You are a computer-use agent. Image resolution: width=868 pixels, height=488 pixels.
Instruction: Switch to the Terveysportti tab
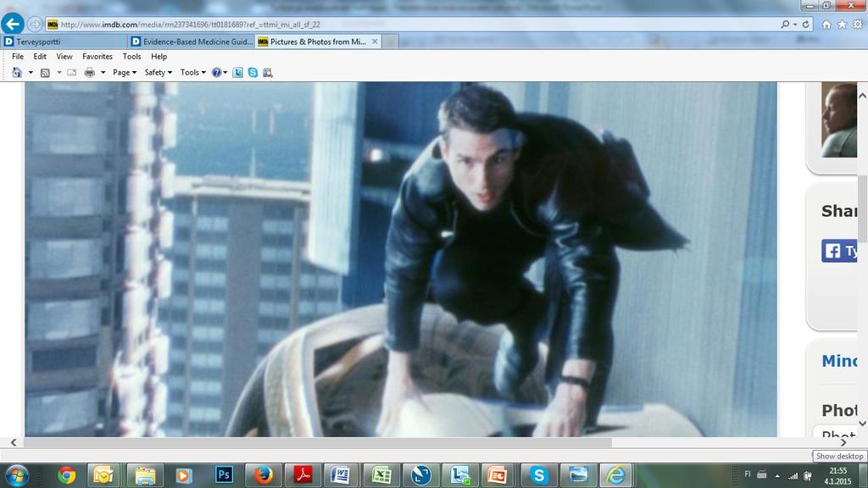(64, 42)
